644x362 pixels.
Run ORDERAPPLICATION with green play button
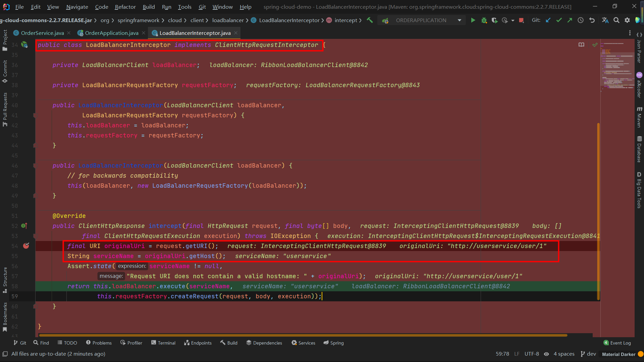(x=473, y=20)
